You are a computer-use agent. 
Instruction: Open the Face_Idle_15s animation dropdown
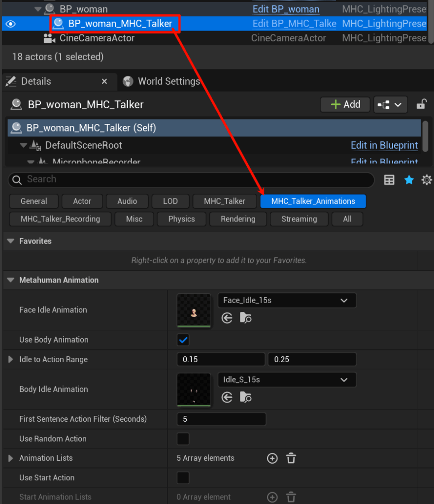(287, 300)
